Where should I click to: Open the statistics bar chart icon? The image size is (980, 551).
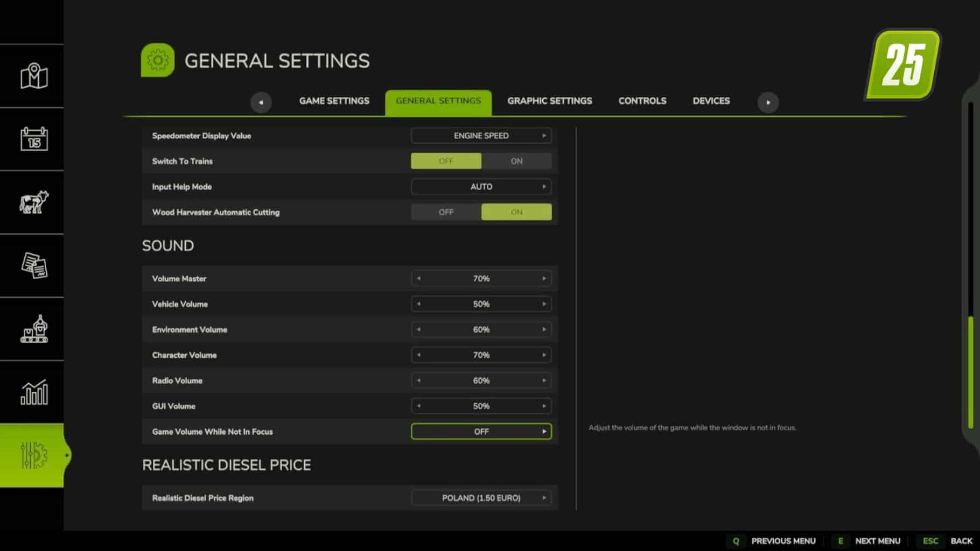click(34, 392)
